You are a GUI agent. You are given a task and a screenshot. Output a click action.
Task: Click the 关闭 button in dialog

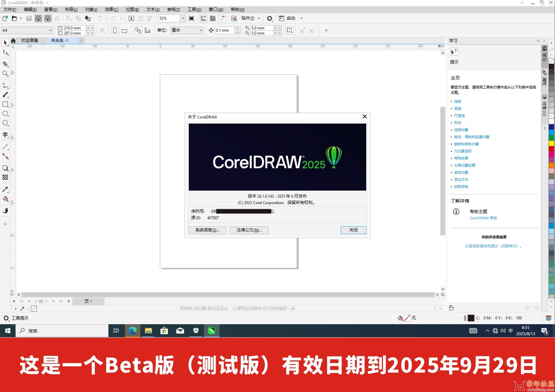(353, 230)
